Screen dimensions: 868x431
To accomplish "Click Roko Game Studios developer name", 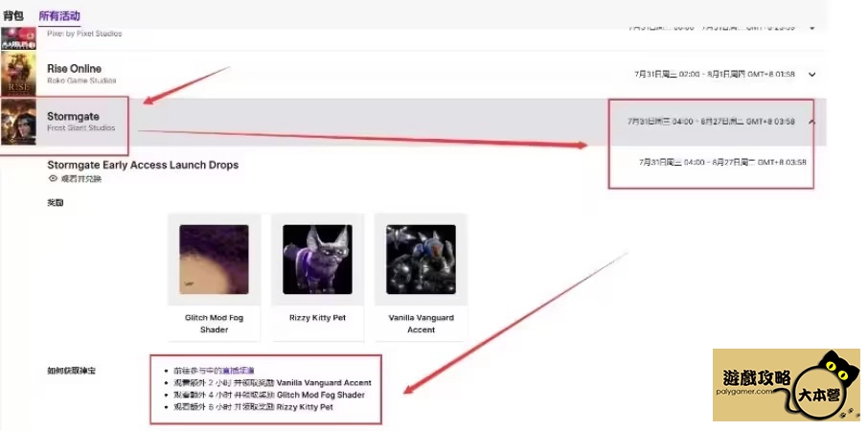I will [81, 80].
